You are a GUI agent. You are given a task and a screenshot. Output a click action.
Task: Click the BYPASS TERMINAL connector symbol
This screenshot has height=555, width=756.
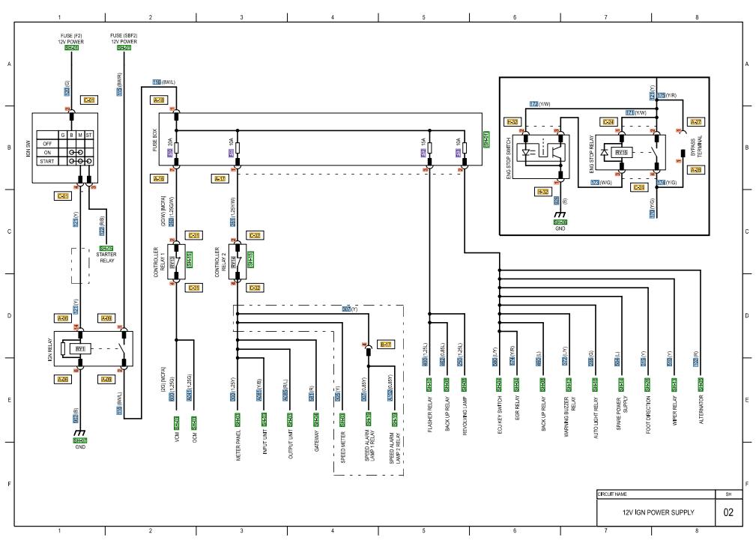(683, 153)
